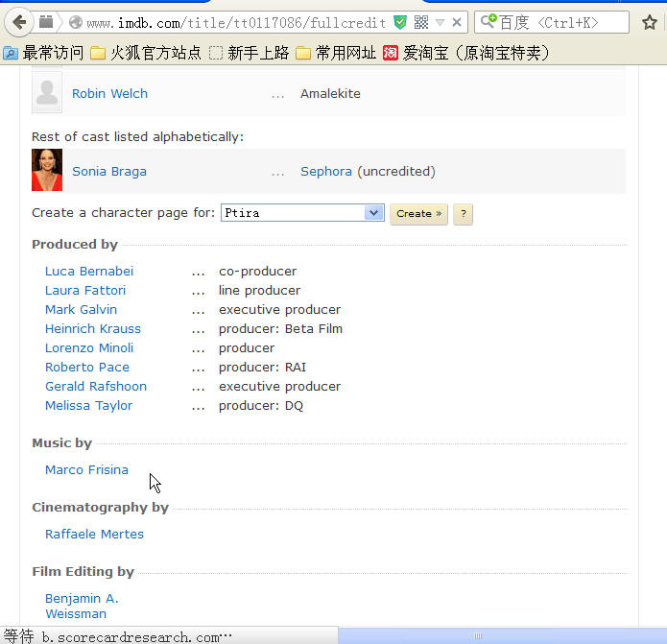The height and width of the screenshot is (644, 667).
Task: Click the imdb.com URL address field
Action: pos(236,22)
